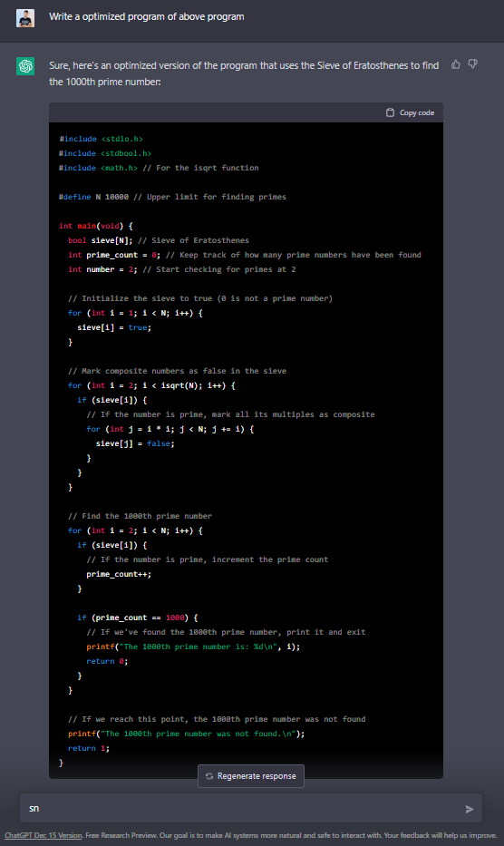504x846 pixels.
Task: Click the prime_count++ statement
Action: coord(119,574)
